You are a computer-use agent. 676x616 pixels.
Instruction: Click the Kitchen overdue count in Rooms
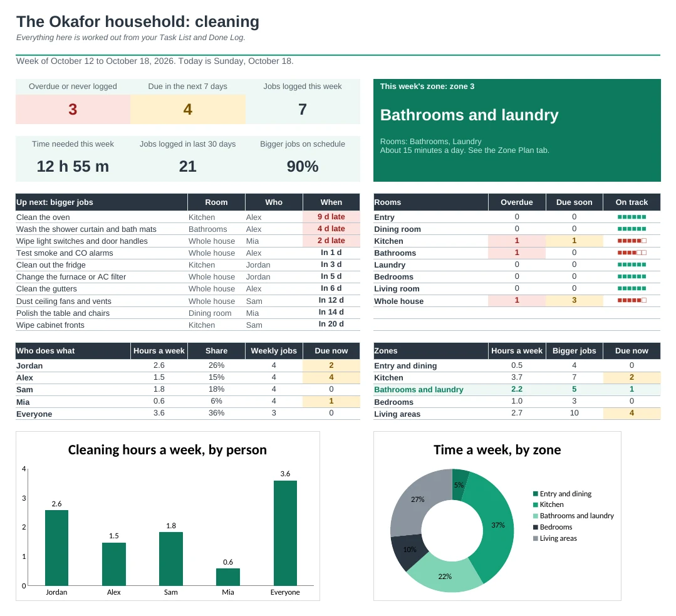click(517, 241)
